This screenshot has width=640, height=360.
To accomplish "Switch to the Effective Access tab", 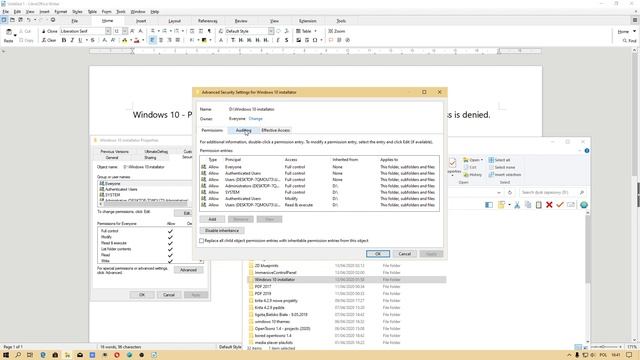I will point(276,130).
